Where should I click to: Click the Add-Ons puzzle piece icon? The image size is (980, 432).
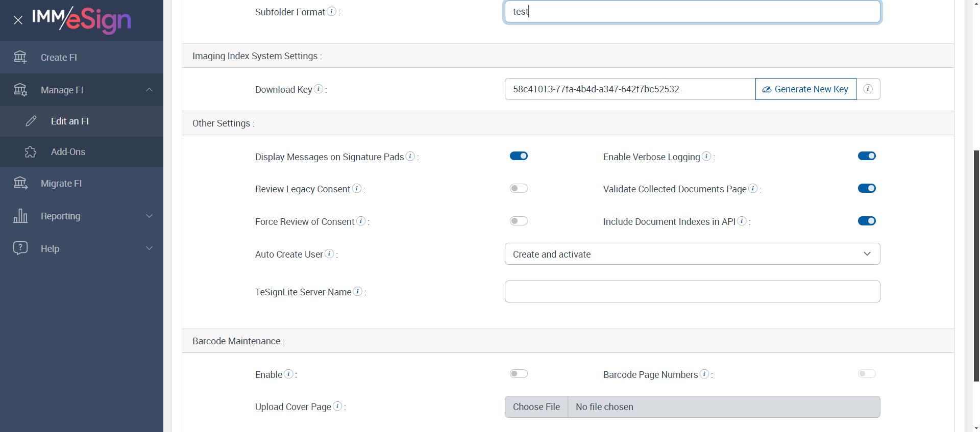coord(31,152)
